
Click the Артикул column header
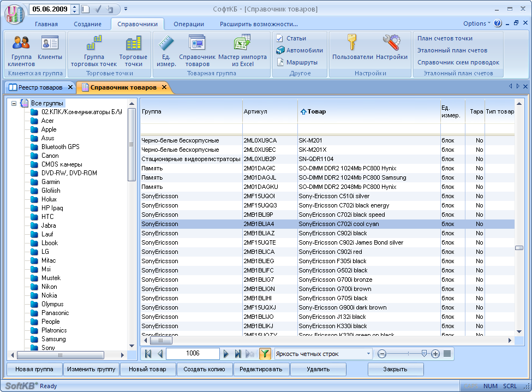[270, 112]
